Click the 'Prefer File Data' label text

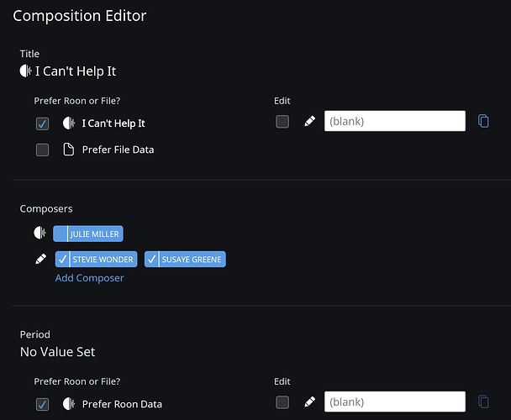coord(118,150)
